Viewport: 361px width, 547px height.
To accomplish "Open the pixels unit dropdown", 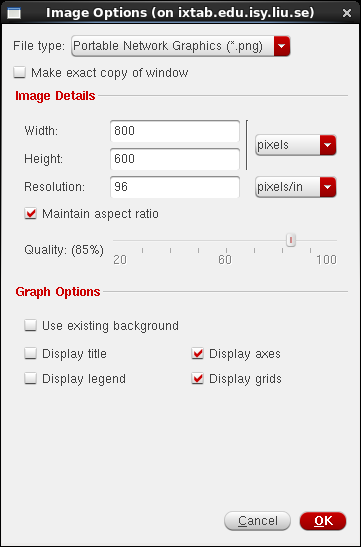I will point(295,145).
